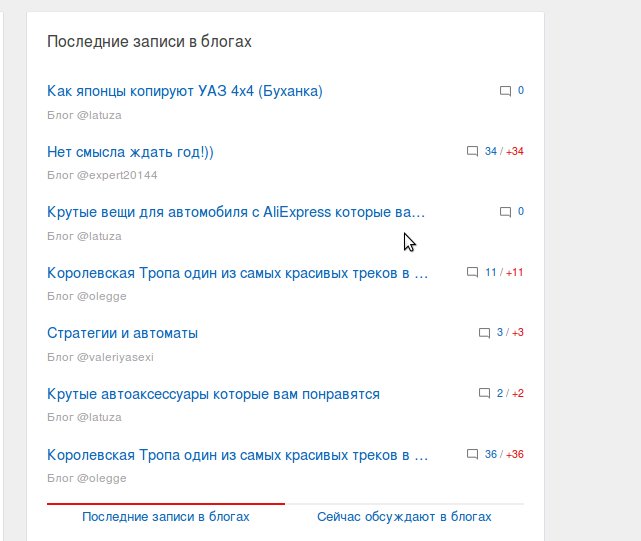Switch to 'Сейчас обсуждают в блогах' tab
The height and width of the screenshot is (541, 641).
[404, 516]
